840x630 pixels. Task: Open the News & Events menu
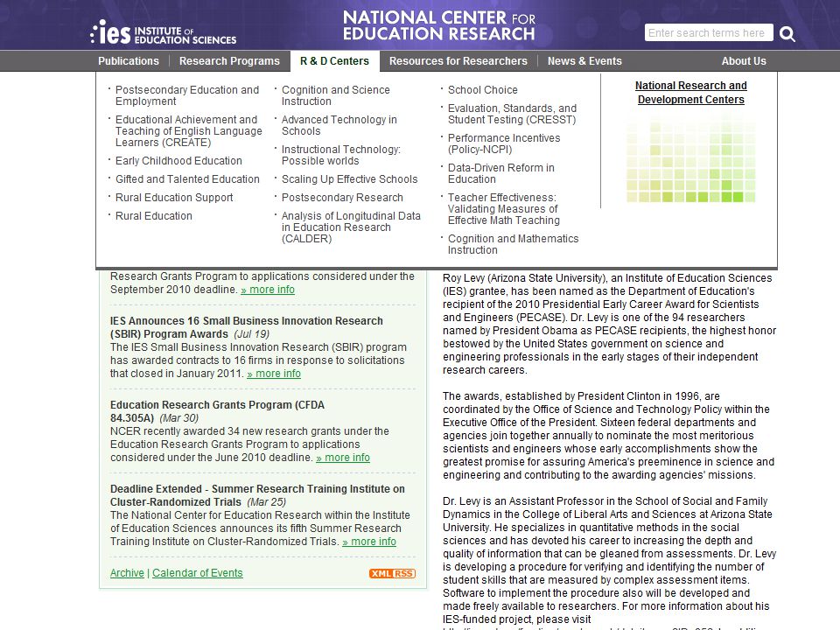click(x=584, y=61)
